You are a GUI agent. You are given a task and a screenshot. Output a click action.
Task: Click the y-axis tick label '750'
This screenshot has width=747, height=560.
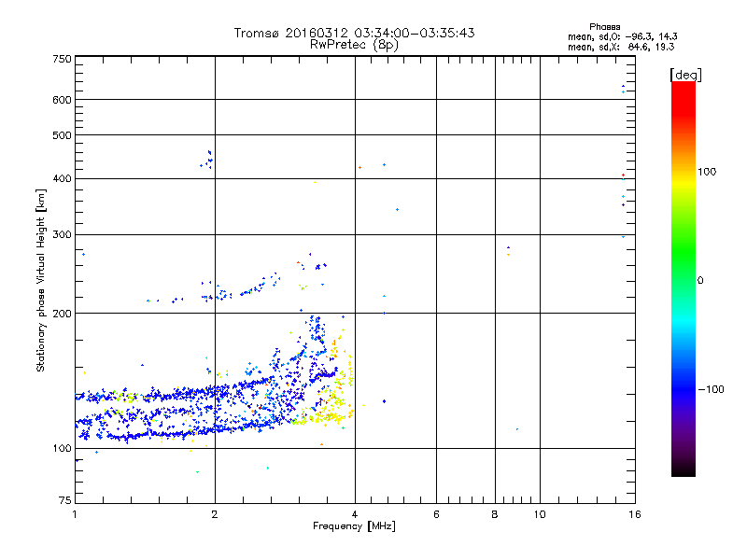tap(62, 59)
